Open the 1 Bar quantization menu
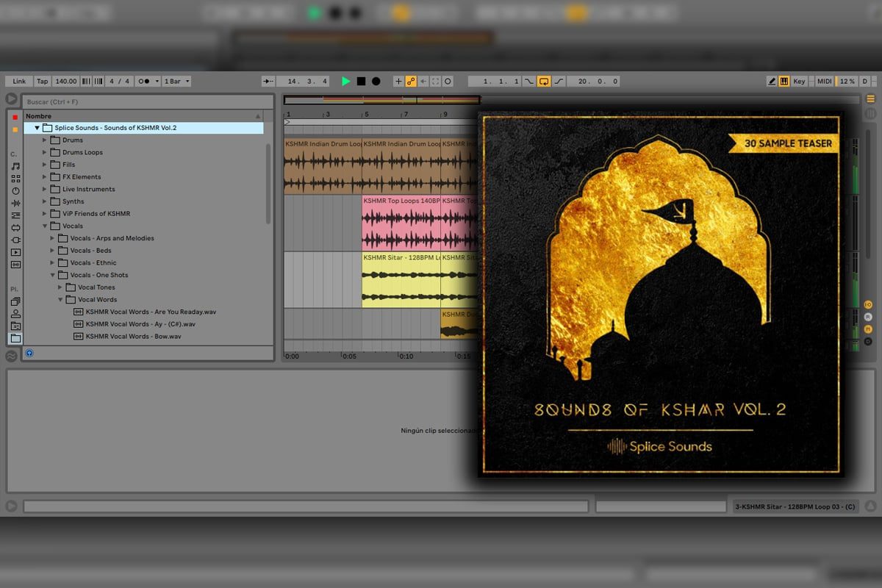Viewport: 882px width, 588px height. click(176, 82)
